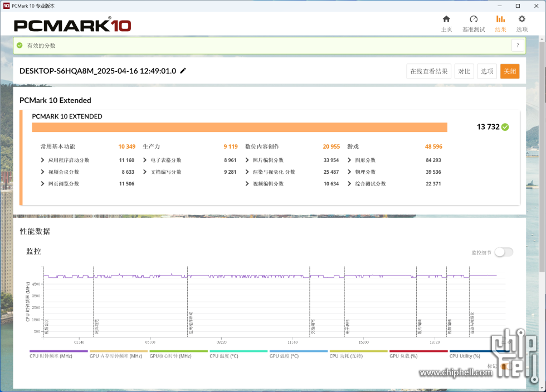The width and height of the screenshot is (546, 392).
Task: Click the 游戏 score 48 596
Action: pyautogui.click(x=433, y=146)
